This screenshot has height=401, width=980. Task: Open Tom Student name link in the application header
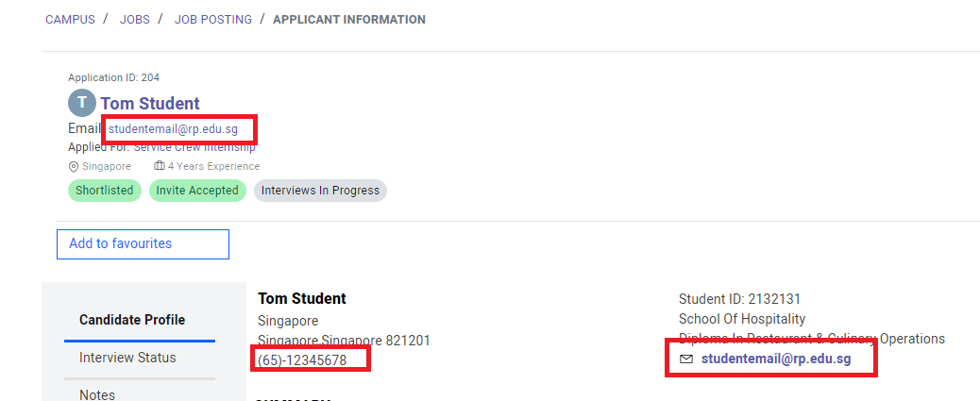tap(150, 104)
